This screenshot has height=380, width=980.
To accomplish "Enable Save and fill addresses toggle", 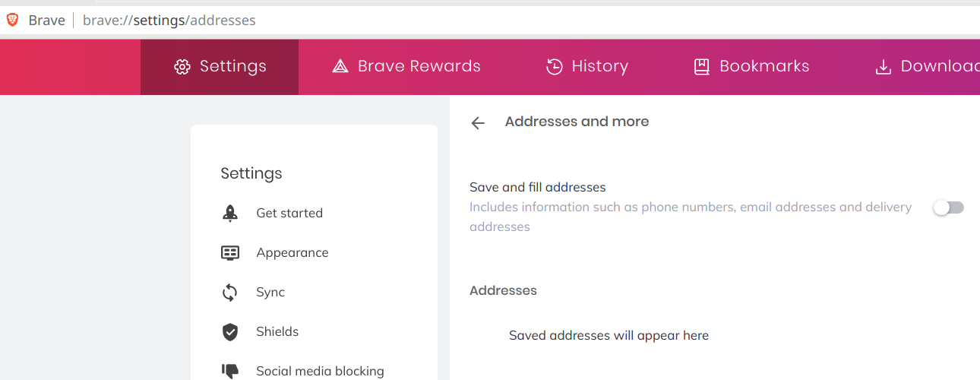I will click(x=949, y=207).
